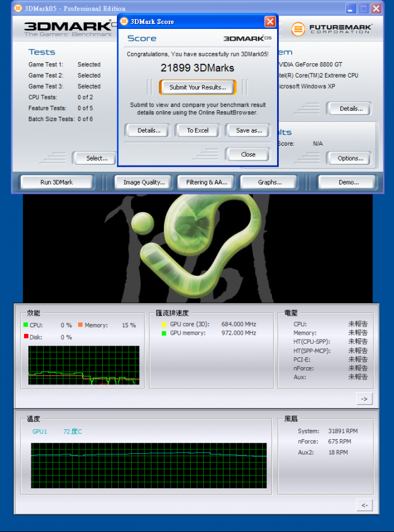
Task: Click the Game Test 3 row
Action: (x=65, y=86)
